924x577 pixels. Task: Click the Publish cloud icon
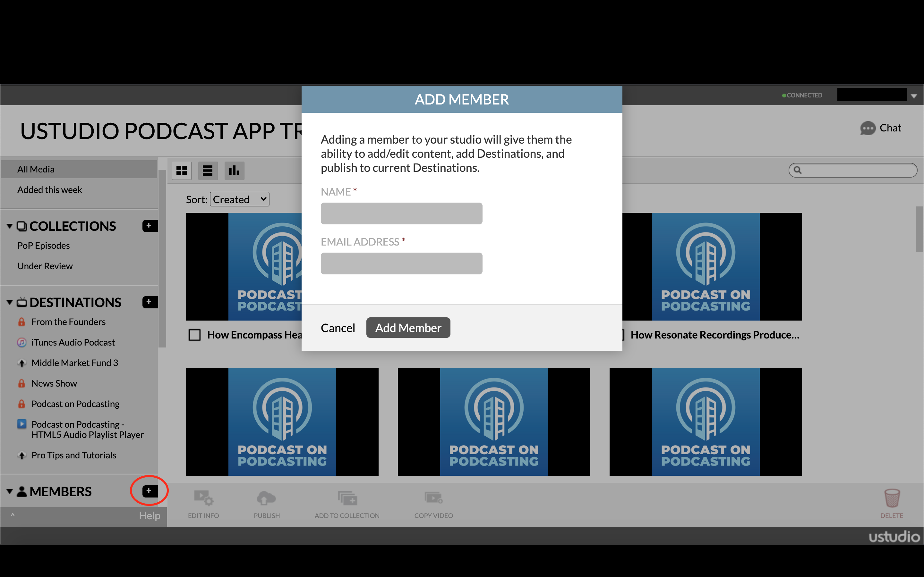(x=266, y=498)
